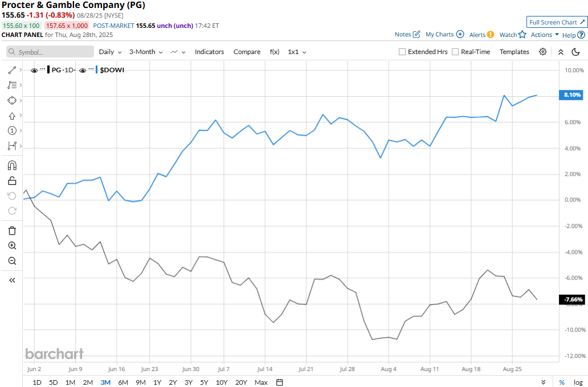Image resolution: width=588 pixels, height=387 pixels.
Task: Add PG to watchlist star
Action: (x=522, y=35)
